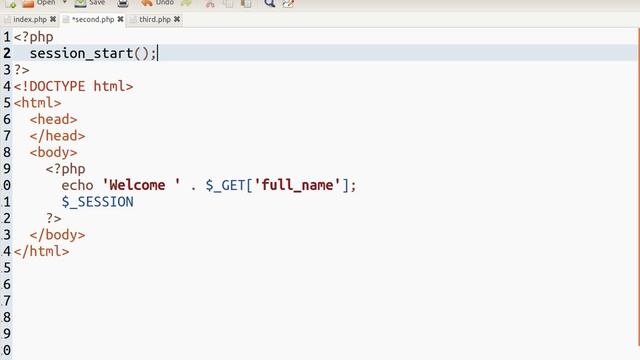The image size is (640, 360).
Task: Click the third.php tab file icon
Action: tap(133, 20)
